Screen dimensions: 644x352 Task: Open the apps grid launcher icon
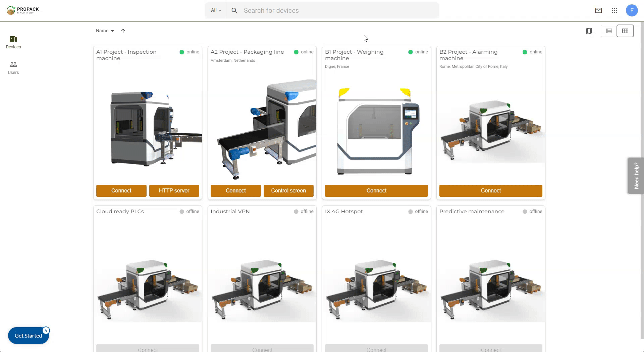coord(614,10)
